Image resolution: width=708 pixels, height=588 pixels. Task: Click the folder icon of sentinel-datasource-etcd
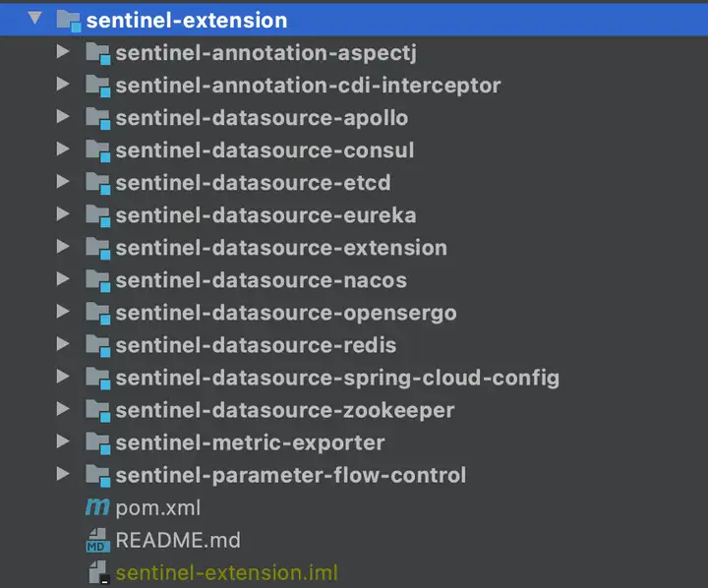coord(98,183)
